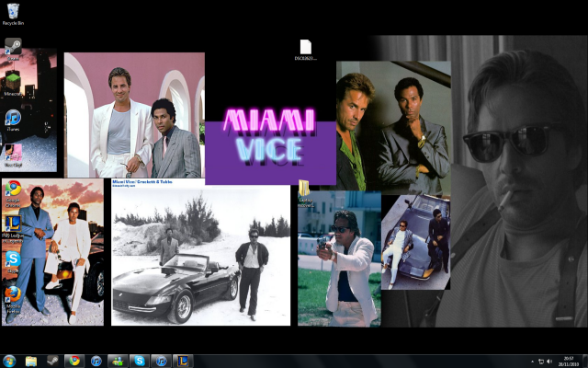Click the yellow folder icon on the desktop
Viewport: 588px width, 368px height.
tap(305, 190)
